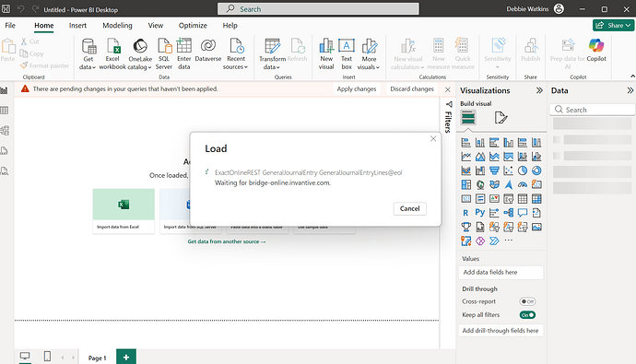Select Build visual fields tab icon
The height and width of the screenshot is (364, 636).
coord(468,118)
